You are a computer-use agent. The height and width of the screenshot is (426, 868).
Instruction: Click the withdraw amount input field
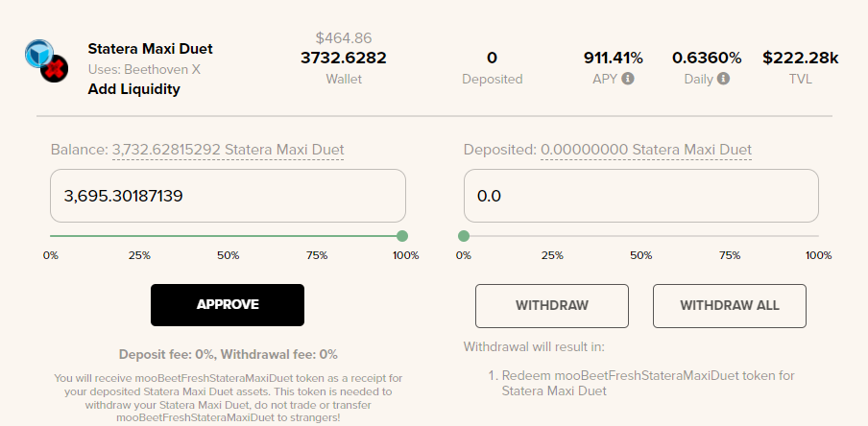pyautogui.click(x=640, y=196)
